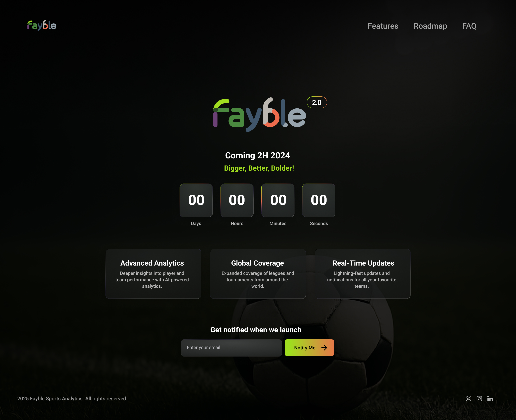The image size is (516, 420).
Task: Click the Notify Me button
Action: 309,348
